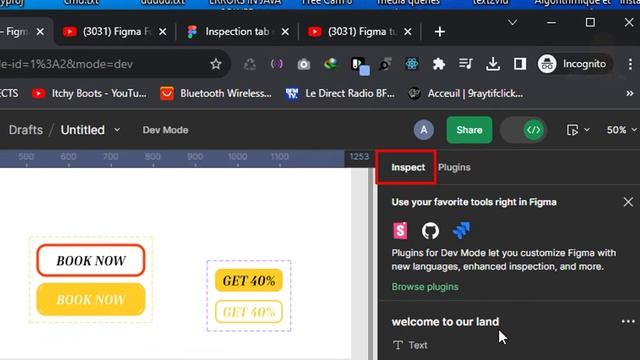This screenshot has height=360, width=640.
Task: Open the Chrome three-dot menu
Action: point(630,64)
